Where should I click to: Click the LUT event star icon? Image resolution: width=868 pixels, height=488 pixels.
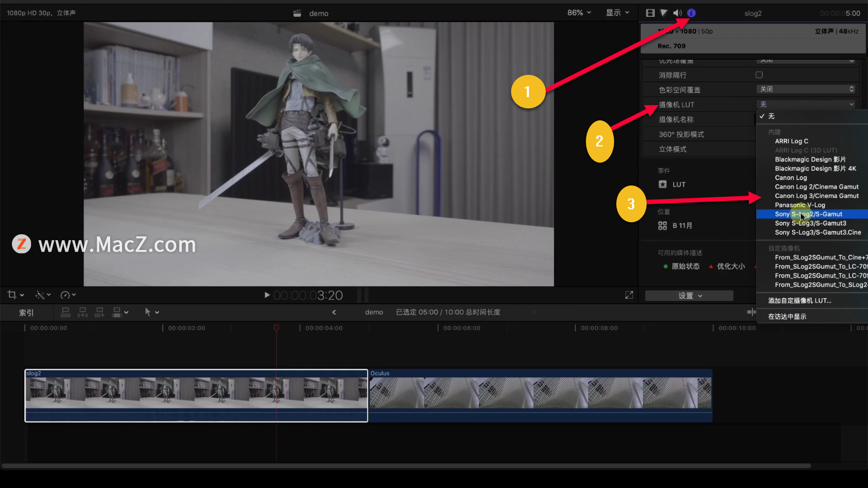(662, 184)
